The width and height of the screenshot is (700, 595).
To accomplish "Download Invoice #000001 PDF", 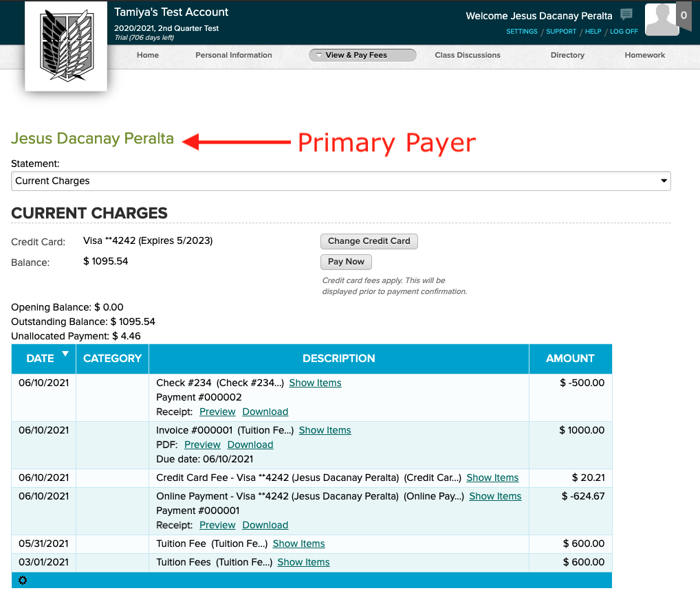I will pos(250,445).
